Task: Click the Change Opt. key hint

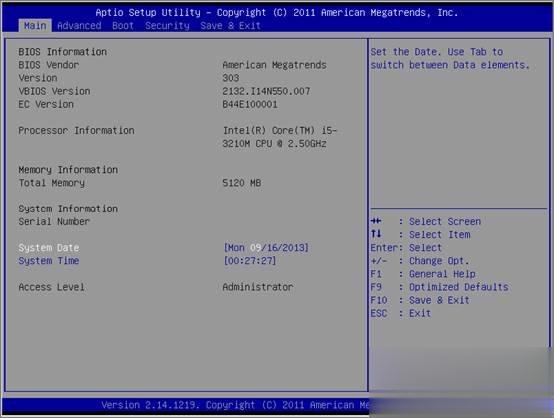Action: tap(420, 261)
